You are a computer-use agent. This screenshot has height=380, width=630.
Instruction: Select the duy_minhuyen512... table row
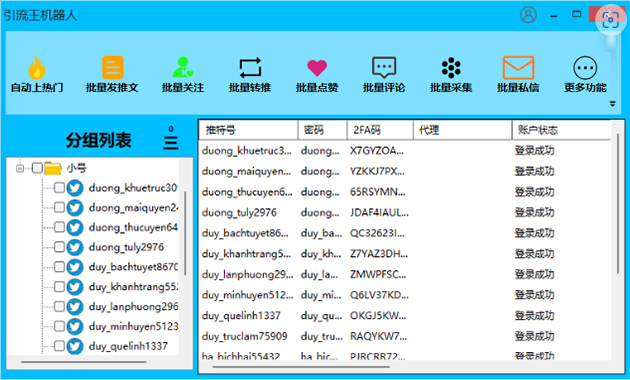point(405,295)
